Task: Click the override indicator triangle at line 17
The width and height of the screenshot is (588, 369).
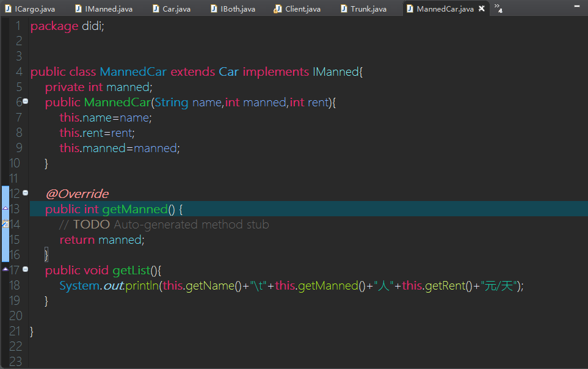Action: (5, 269)
